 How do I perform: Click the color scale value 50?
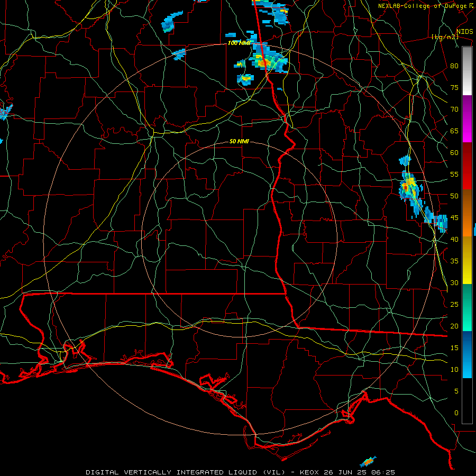(x=454, y=196)
